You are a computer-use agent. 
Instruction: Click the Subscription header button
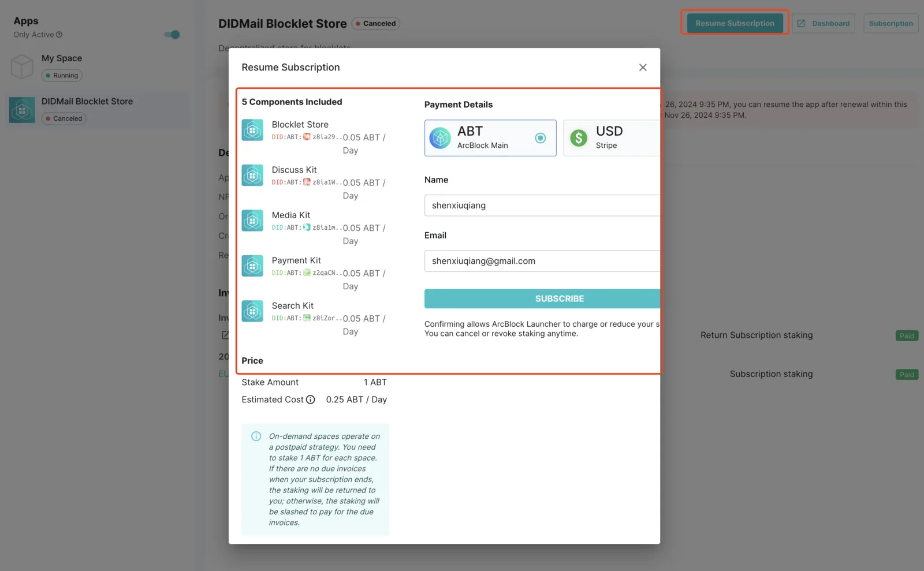pyautogui.click(x=891, y=23)
